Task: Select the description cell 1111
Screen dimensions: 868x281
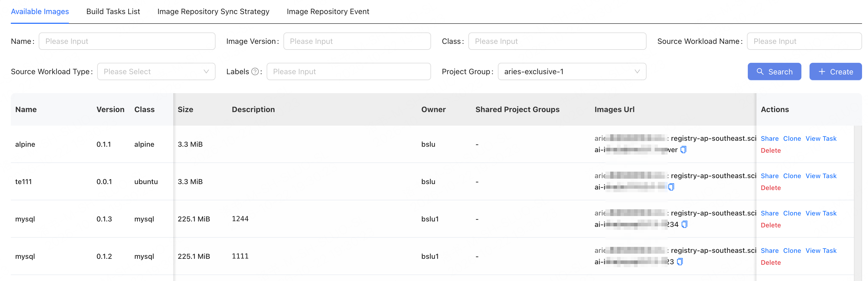Action: (x=240, y=256)
